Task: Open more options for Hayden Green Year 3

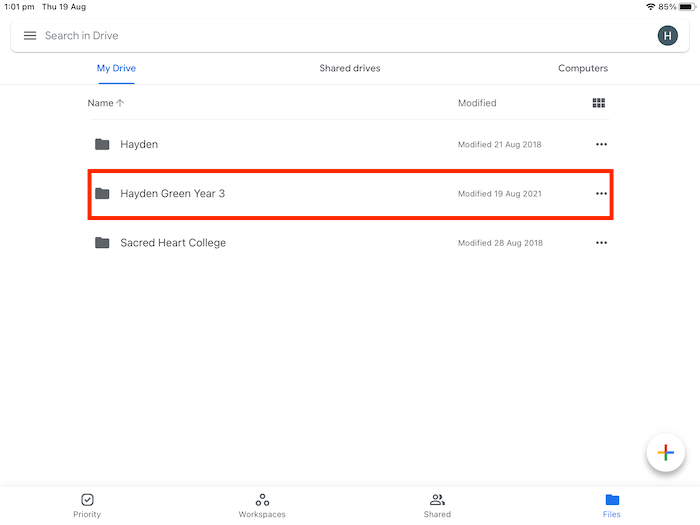Action: 601,193
